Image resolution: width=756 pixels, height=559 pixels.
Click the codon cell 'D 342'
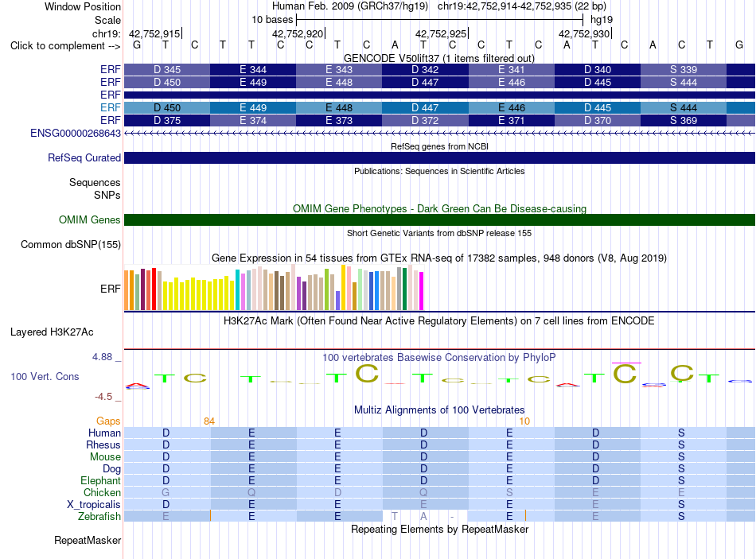click(425, 69)
